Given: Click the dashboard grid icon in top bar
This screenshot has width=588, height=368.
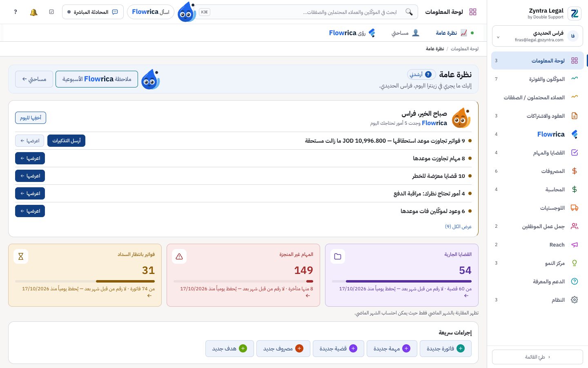Looking at the screenshot, I should [473, 12].
